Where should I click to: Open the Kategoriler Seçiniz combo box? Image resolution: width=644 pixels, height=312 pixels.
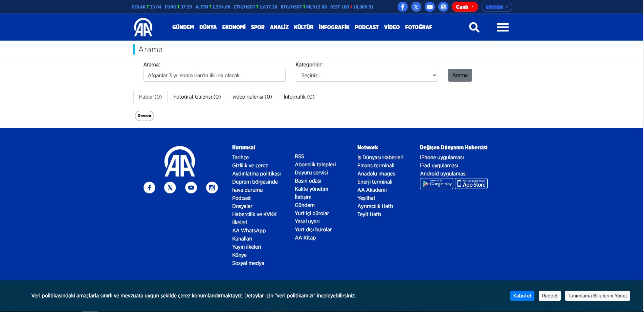367,75
